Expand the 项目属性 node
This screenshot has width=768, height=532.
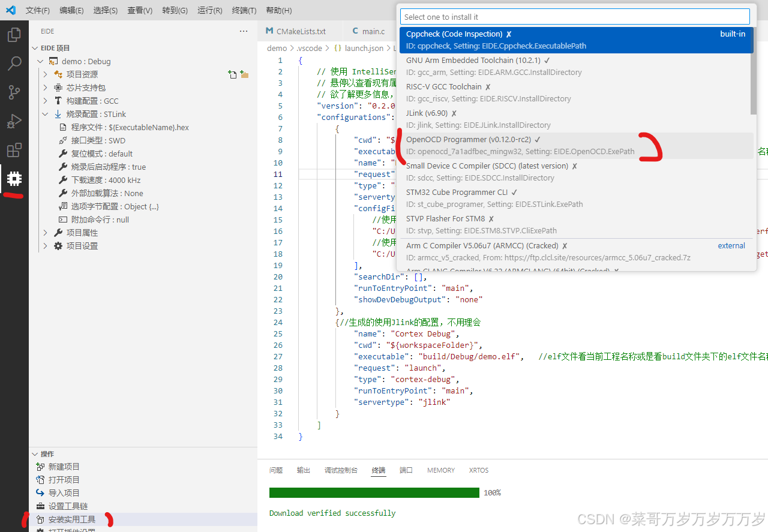point(46,233)
